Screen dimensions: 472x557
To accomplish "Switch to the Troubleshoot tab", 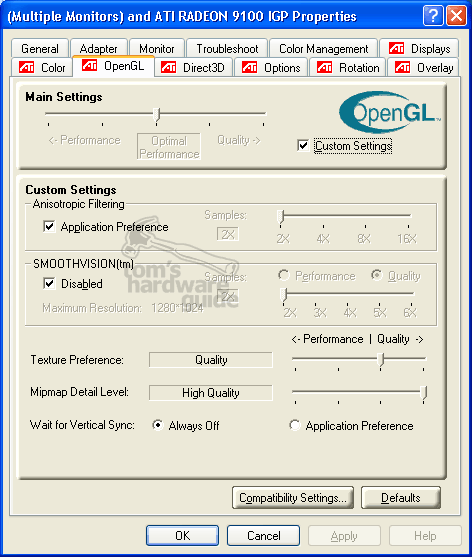I will tap(227, 48).
